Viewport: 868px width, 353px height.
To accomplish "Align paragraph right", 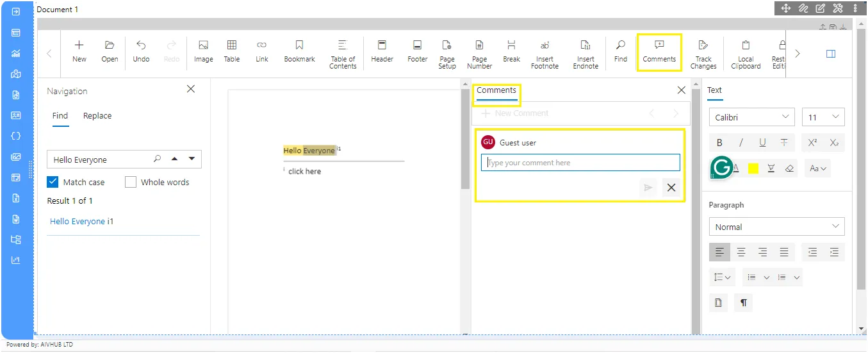I will (762, 252).
